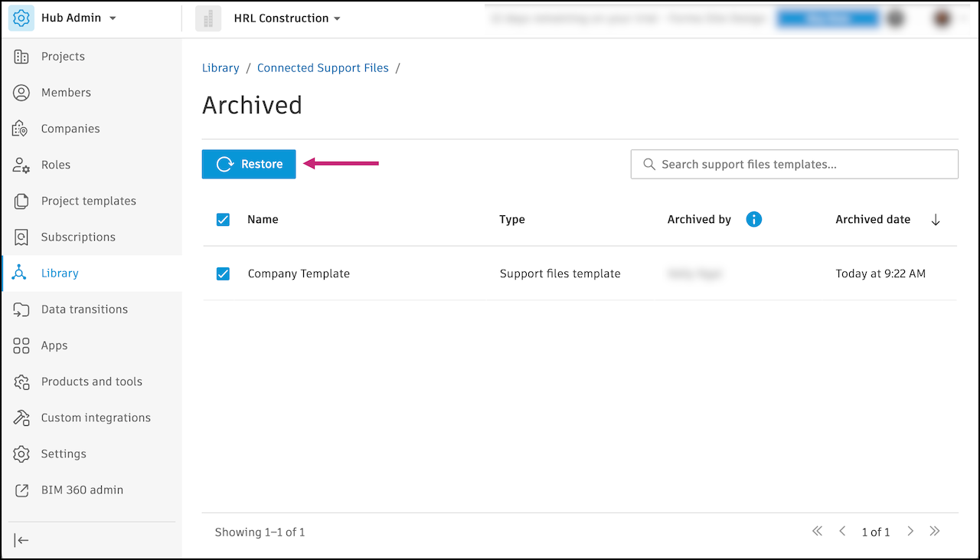
Task: Open the Members section via its icon
Action: [21, 92]
